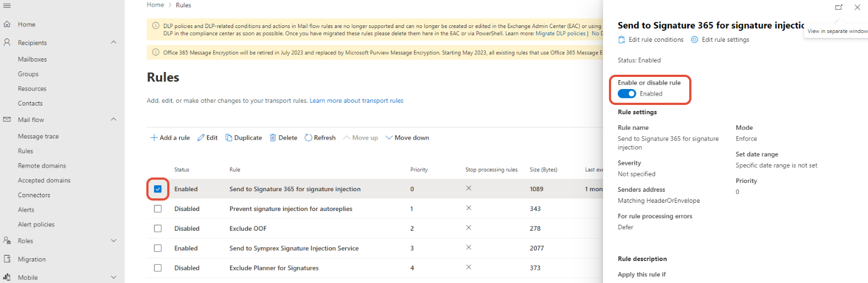868x283 pixels.
Task: Click Edit rule conditions link
Action: [x=656, y=40]
